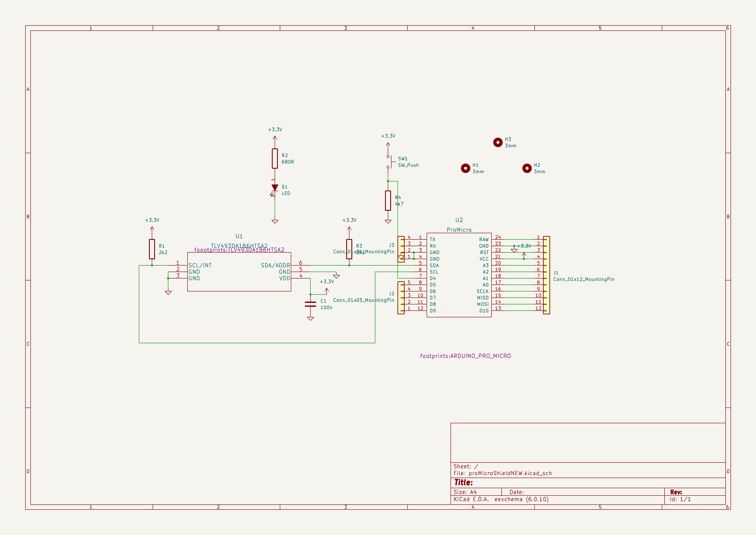Screen dimensions: 756x535
Task: Select the D1 LED symbol
Action: coord(275,188)
